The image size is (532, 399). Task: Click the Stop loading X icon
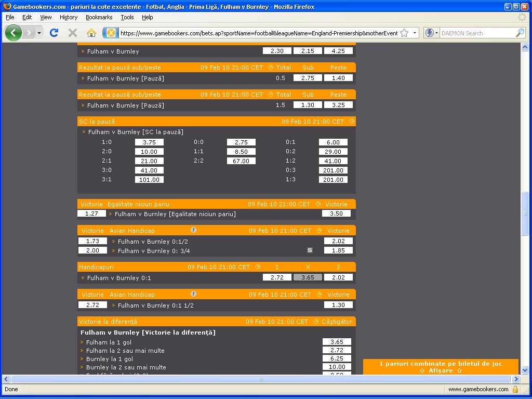73,33
